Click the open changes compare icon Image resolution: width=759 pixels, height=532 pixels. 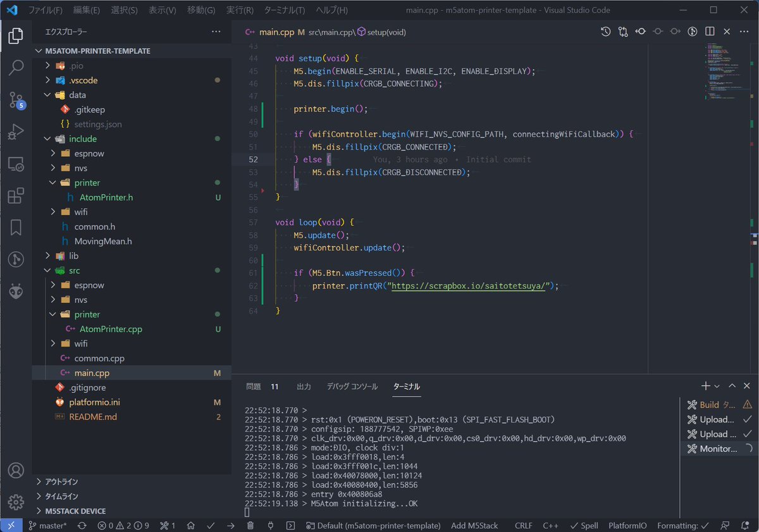[x=623, y=32]
